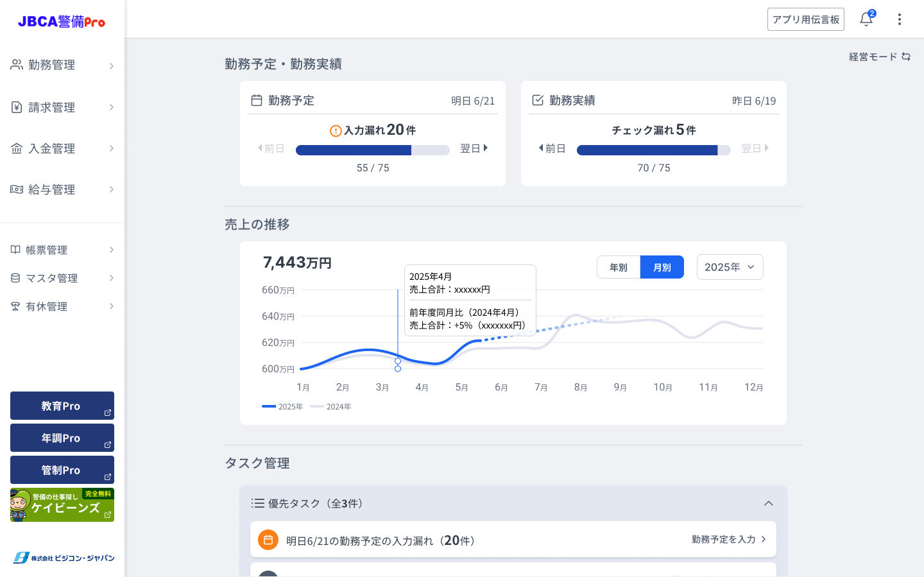Viewport: 924px width, 577px height.
Task: Select the 月別 chart view
Action: tap(662, 267)
